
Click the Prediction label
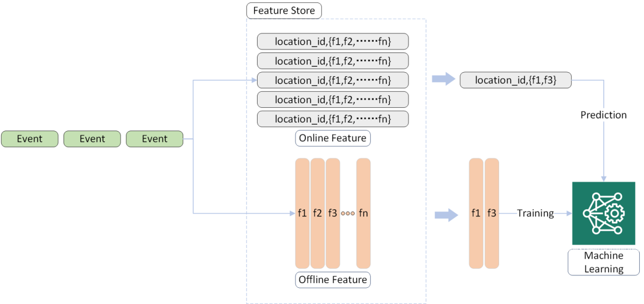click(603, 115)
